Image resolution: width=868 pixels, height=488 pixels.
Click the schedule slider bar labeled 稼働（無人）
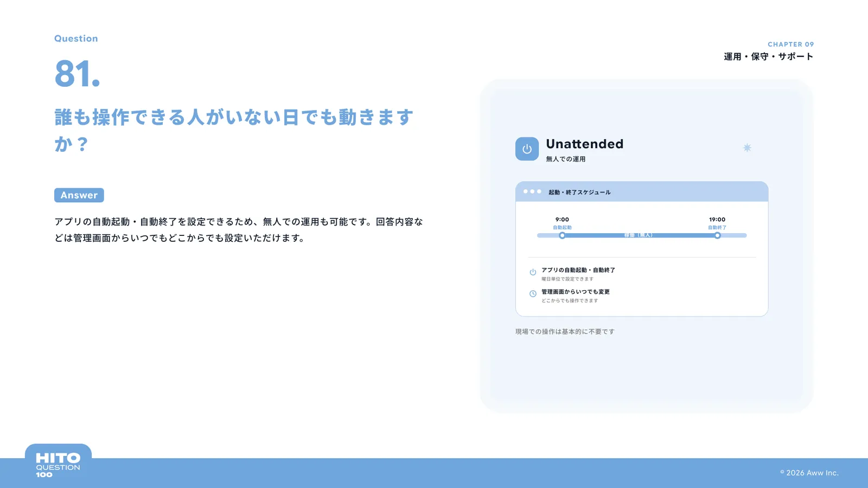point(642,235)
